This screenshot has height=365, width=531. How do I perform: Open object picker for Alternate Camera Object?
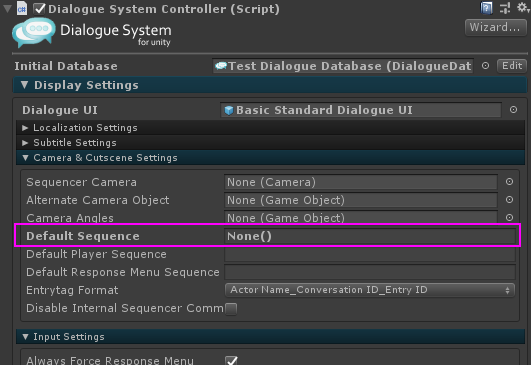pos(509,200)
